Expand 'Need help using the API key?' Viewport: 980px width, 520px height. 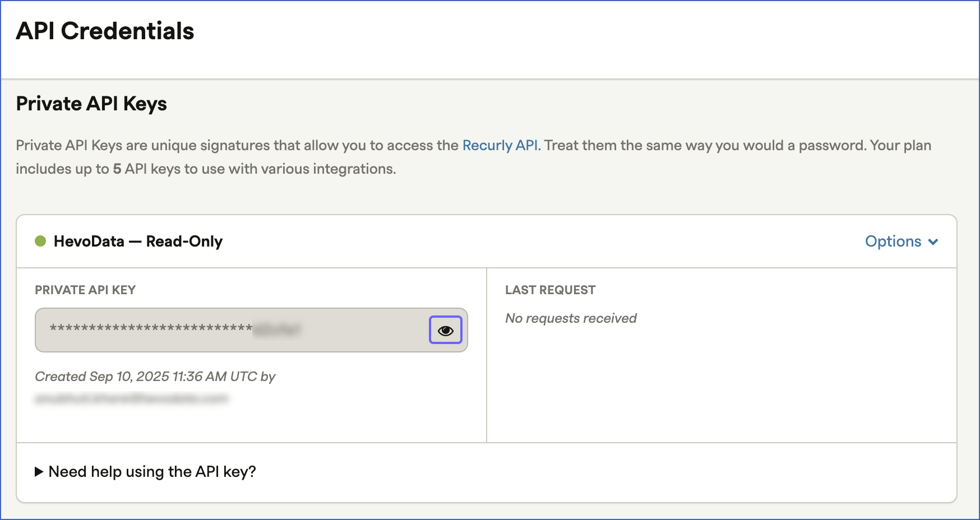145,472
